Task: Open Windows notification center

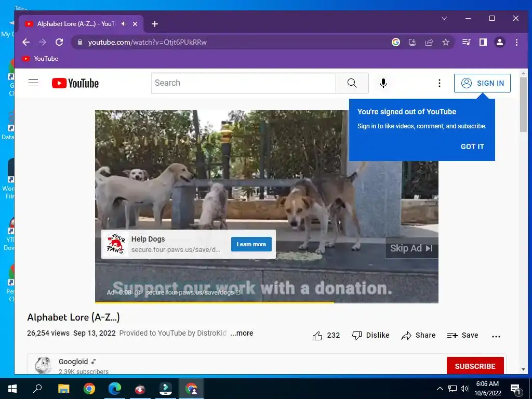Action: (x=516, y=389)
